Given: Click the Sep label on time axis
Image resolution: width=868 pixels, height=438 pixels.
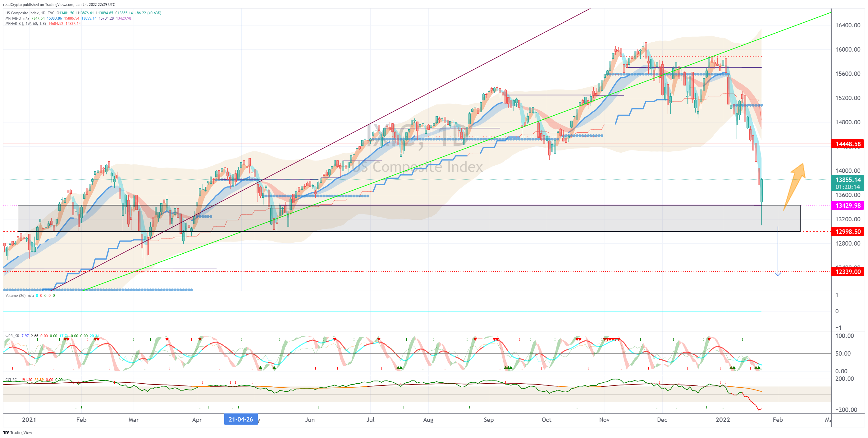Looking at the screenshot, I should pos(489,420).
